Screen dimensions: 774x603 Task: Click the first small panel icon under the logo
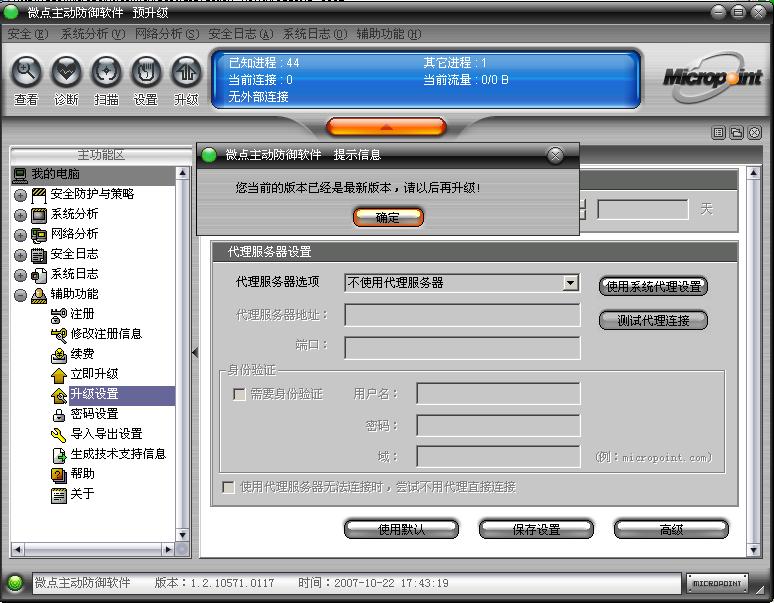point(719,132)
